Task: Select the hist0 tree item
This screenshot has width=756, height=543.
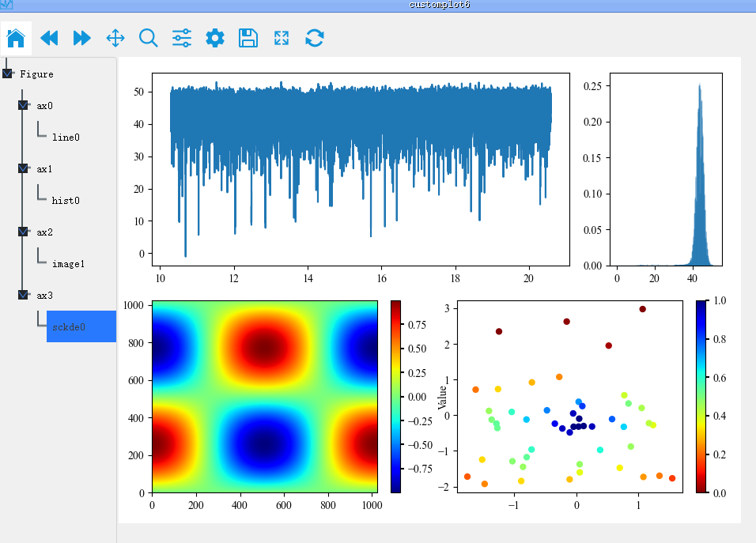Action: [66, 201]
